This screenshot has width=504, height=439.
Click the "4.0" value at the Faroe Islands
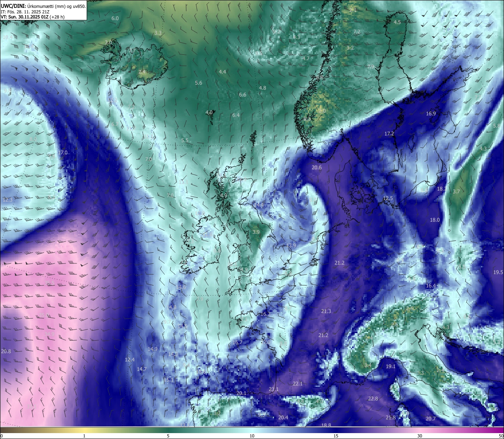(x=209, y=113)
